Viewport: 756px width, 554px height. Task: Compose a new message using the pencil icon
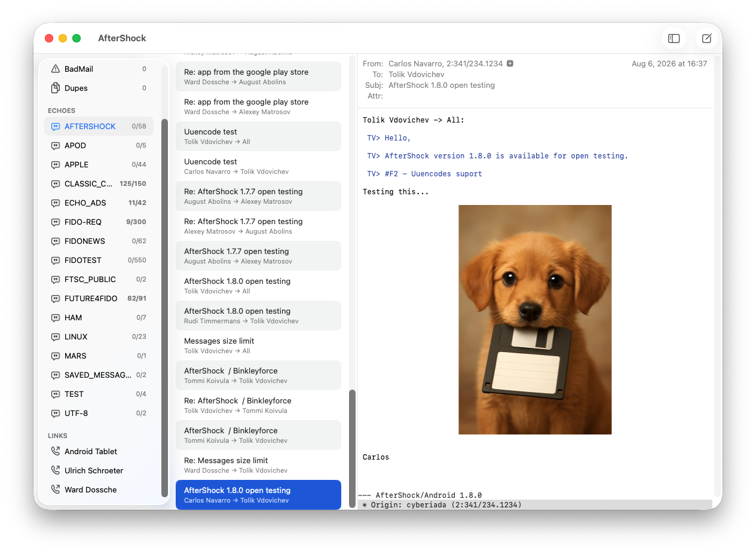click(x=706, y=38)
